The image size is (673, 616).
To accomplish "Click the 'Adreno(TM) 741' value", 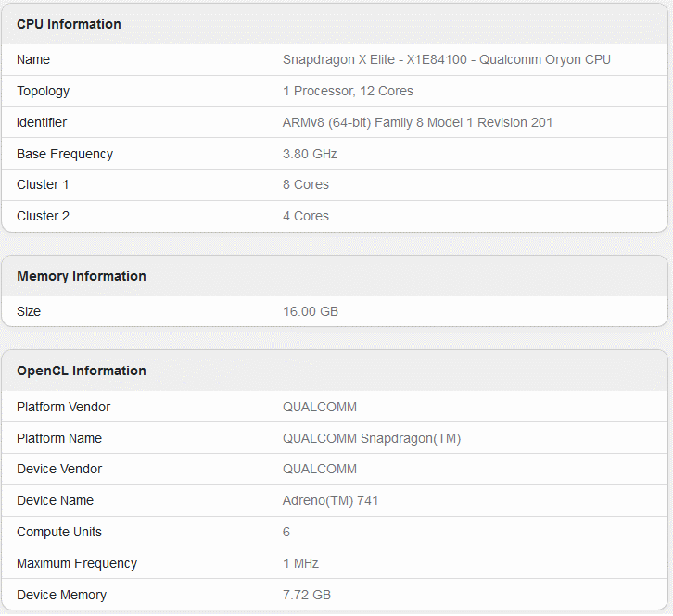I will click(x=330, y=500).
